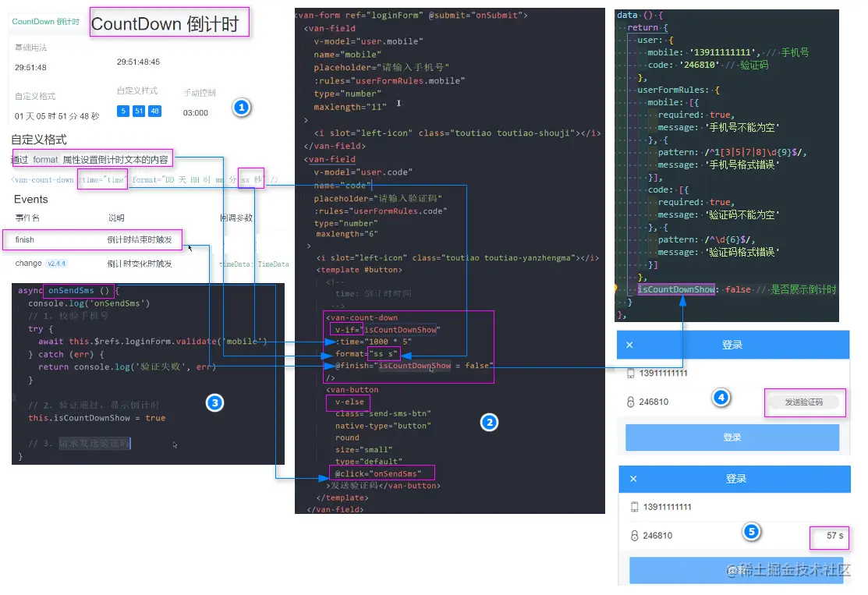Click the v-if="isCountDownShow" attribute
The image size is (868, 595).
click(x=388, y=330)
